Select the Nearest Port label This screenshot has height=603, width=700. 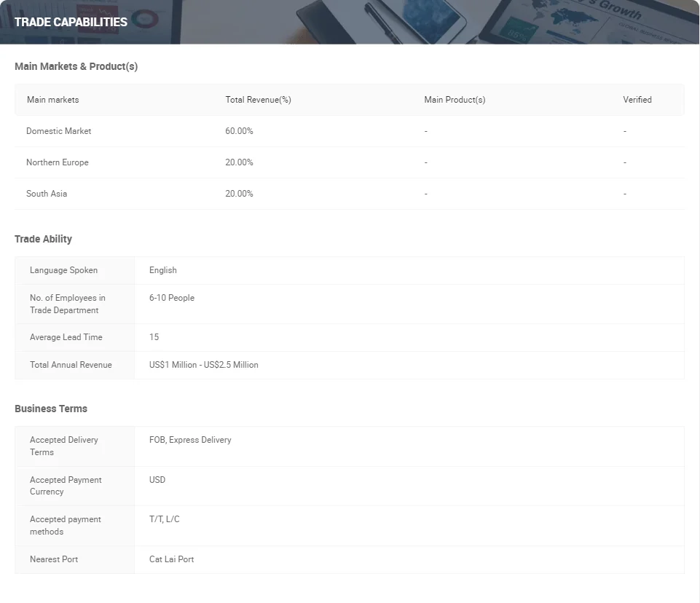pyautogui.click(x=54, y=559)
